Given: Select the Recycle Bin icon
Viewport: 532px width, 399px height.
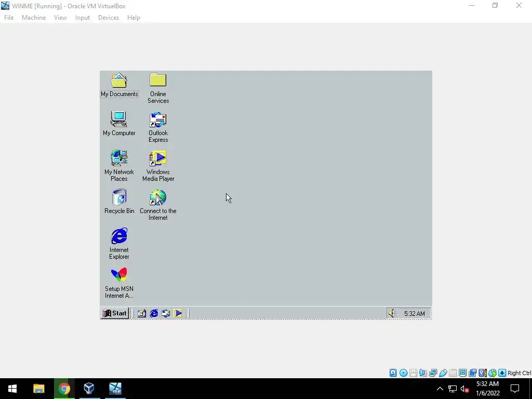Looking at the screenshot, I should pos(119,202).
